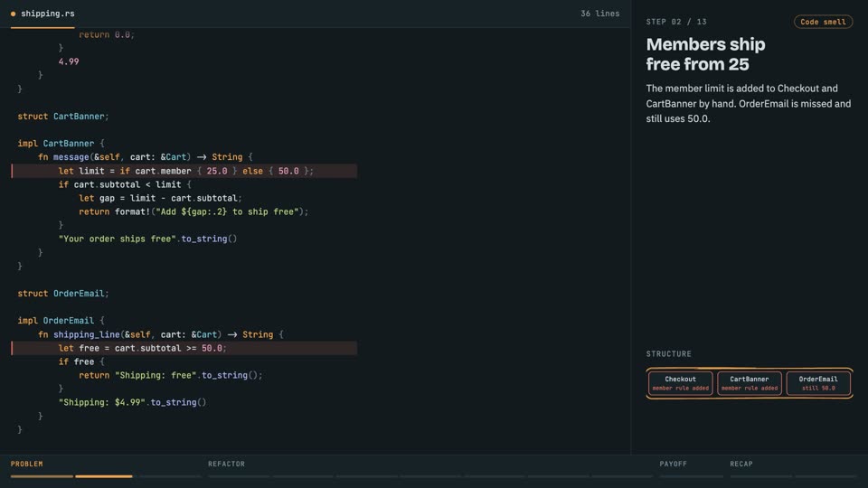Viewport: 868px width, 488px height.
Task: Jump to the REFACTOR section
Action: [x=226, y=464]
